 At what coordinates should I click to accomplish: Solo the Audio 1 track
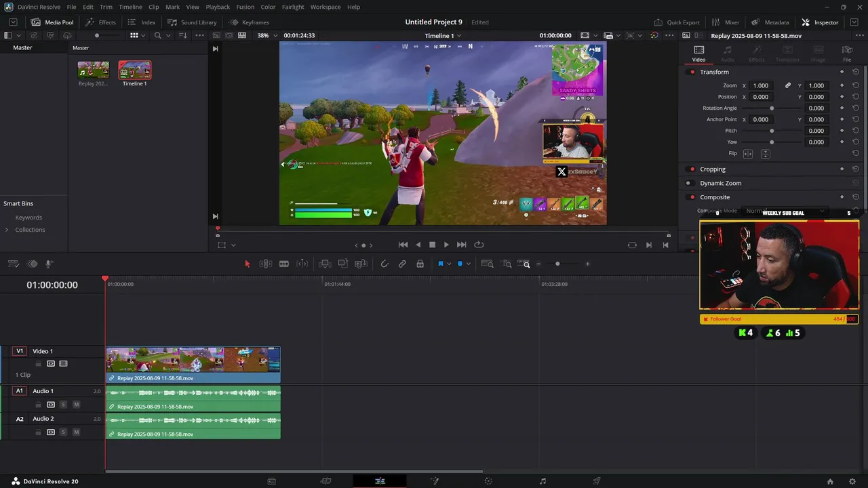63,405
